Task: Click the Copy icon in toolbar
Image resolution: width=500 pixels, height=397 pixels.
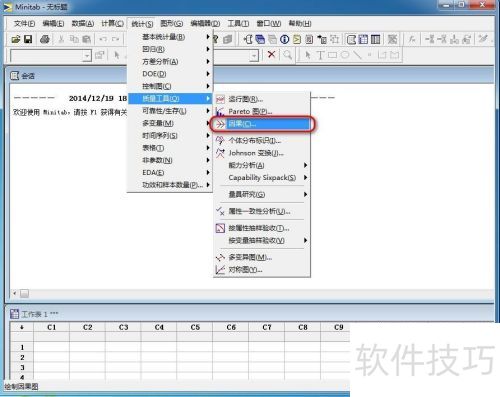Action: 74,39
